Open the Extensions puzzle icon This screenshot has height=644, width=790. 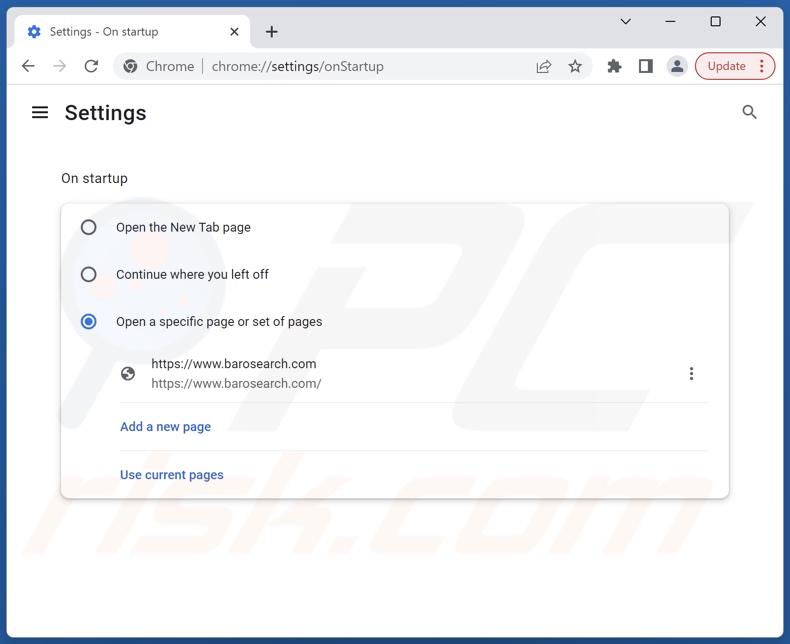[614, 66]
